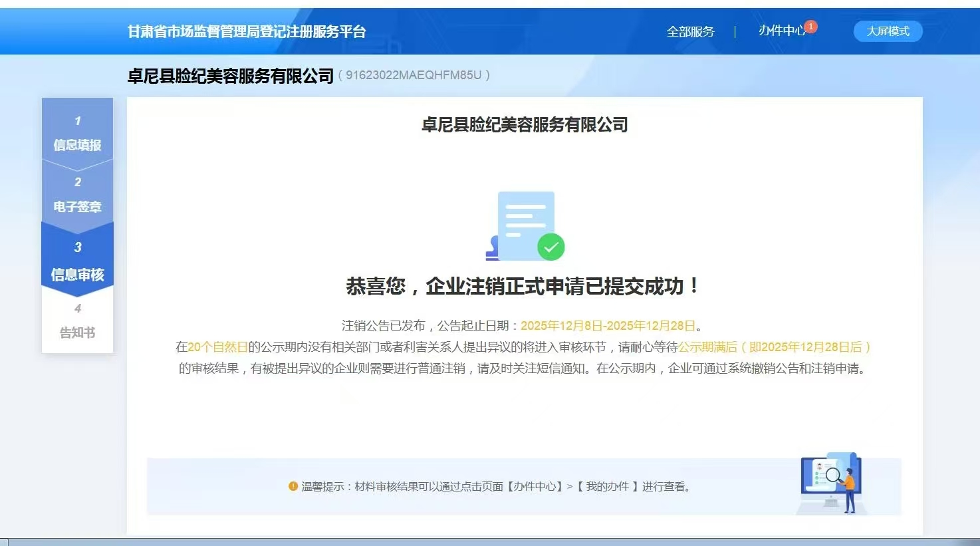Click the company name heading above the card

230,76
